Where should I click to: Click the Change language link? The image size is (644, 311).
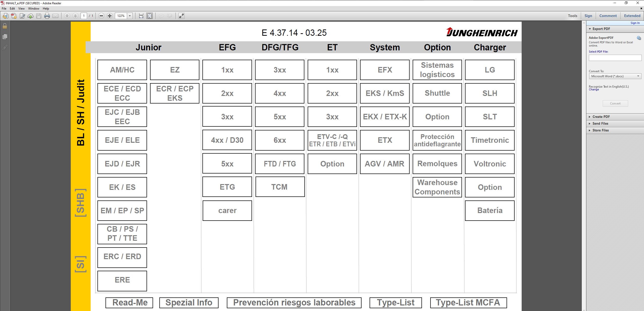[594, 90]
